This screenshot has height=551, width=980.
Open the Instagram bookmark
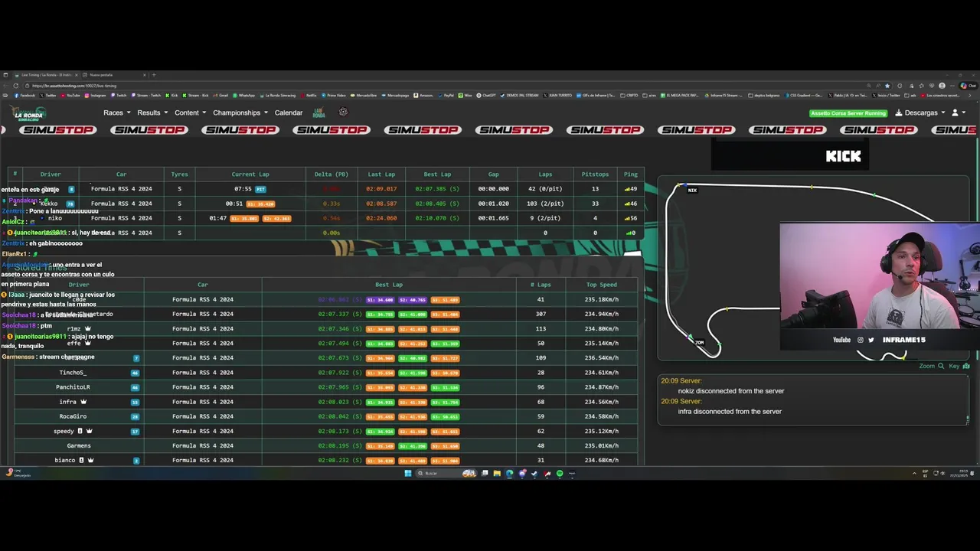(95, 96)
